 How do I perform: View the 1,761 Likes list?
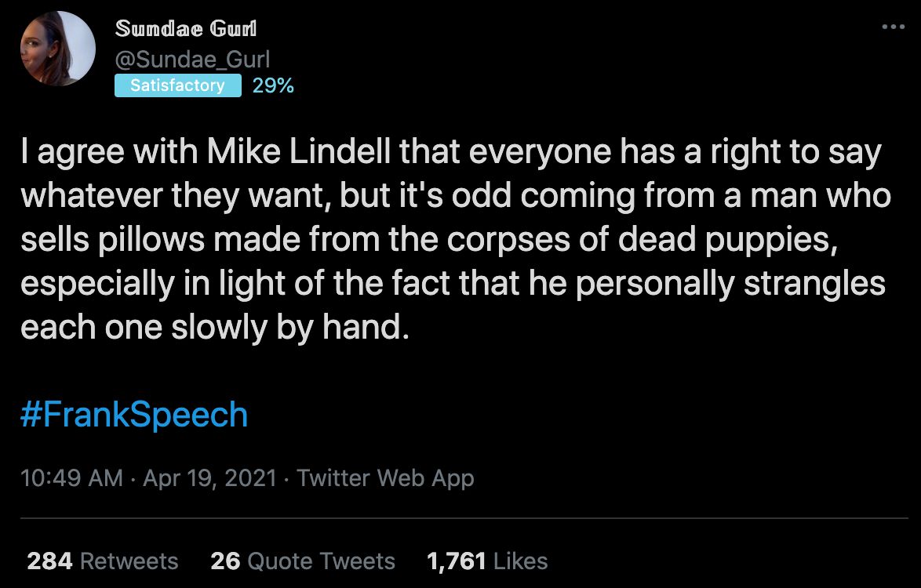[x=486, y=561]
